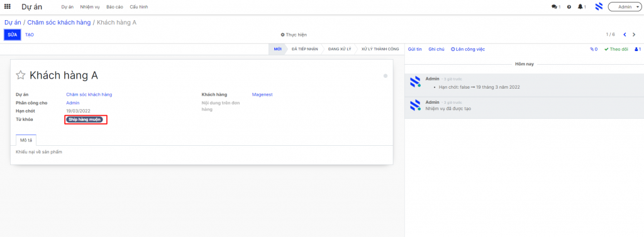Open the Dự án menu item

coord(67,7)
